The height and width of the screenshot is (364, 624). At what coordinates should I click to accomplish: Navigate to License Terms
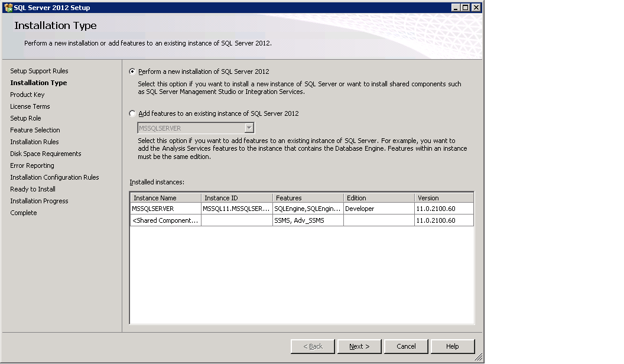30,106
